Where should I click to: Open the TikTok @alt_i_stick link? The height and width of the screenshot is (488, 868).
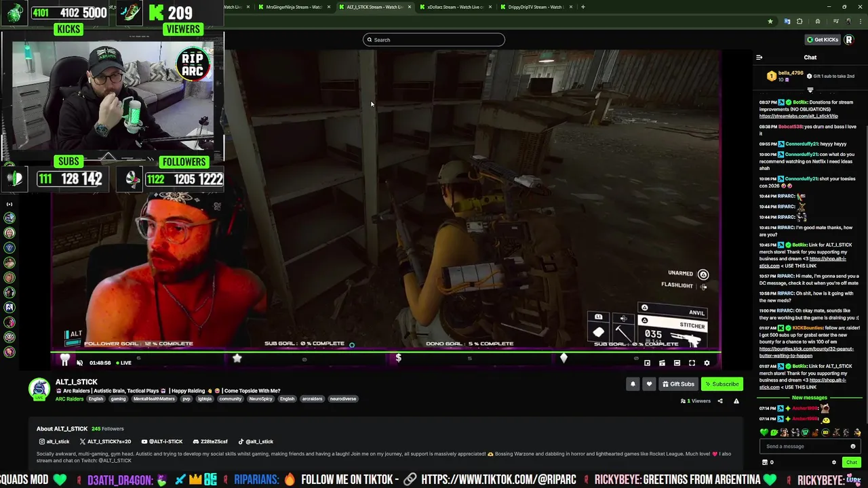256,441
